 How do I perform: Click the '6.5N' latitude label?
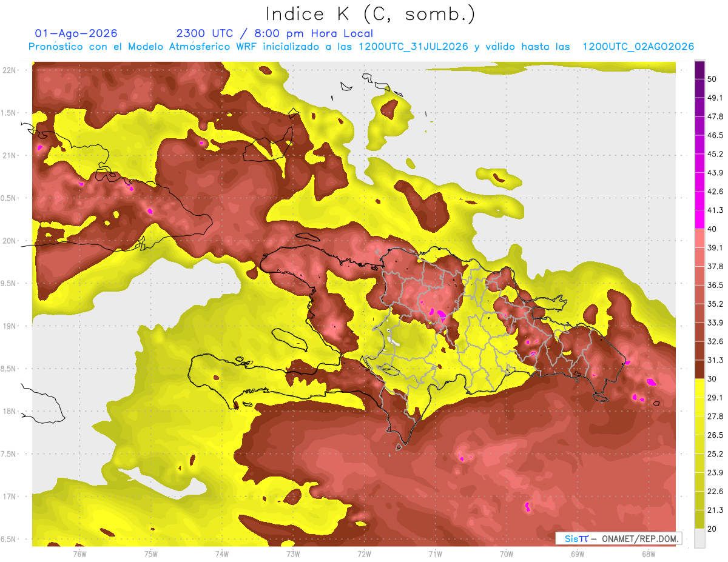coord(9,540)
